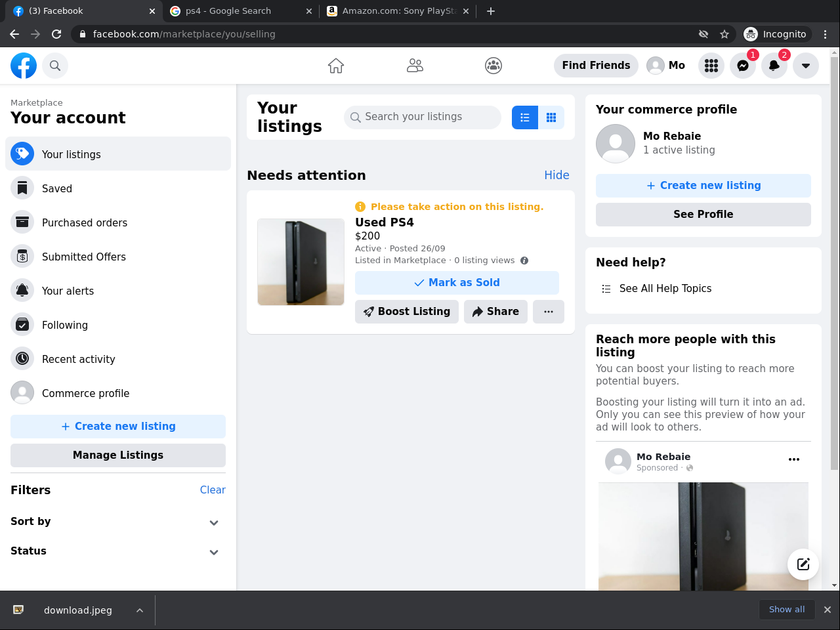
Task: Click the sponsored post three-dot menu
Action: click(x=794, y=459)
